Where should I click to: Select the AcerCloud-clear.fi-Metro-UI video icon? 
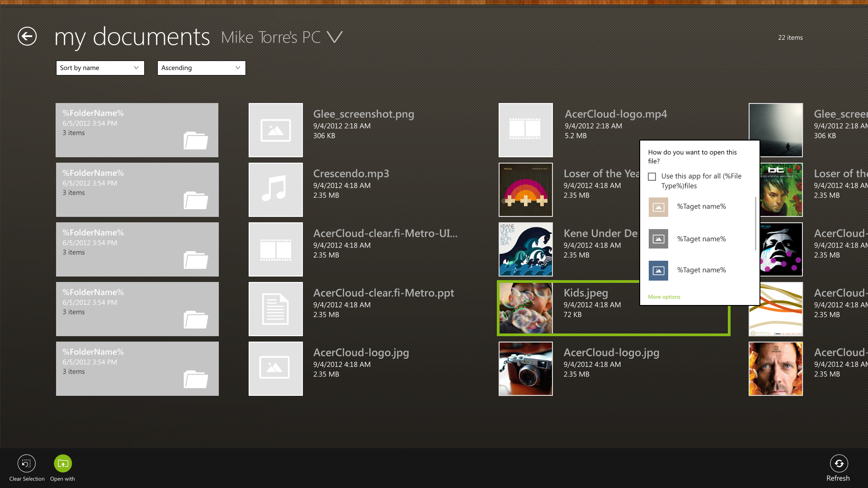coord(275,249)
